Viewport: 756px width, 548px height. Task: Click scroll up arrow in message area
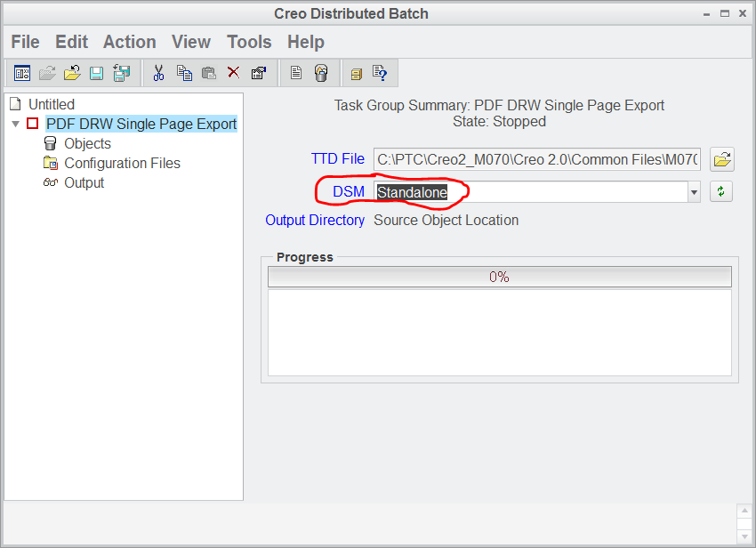745,511
